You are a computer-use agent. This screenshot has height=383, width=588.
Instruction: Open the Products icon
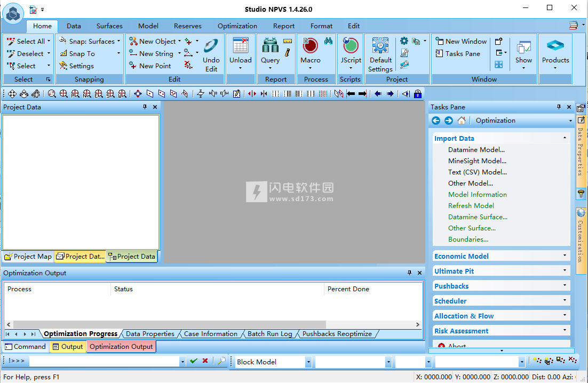tap(555, 46)
